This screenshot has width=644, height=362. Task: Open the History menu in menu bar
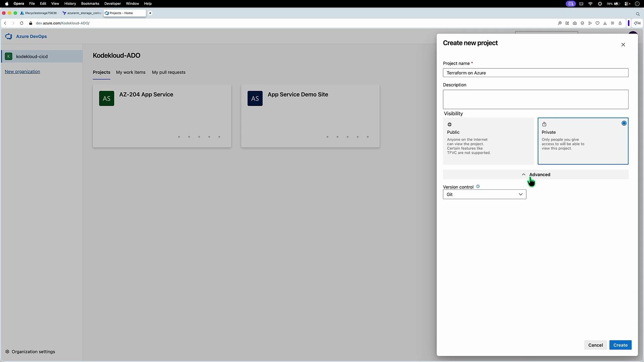pos(70,4)
